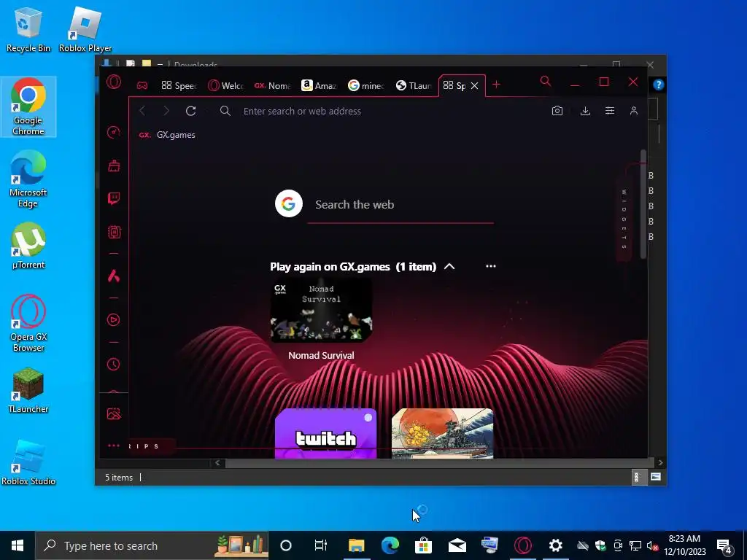The width and height of the screenshot is (747, 560).
Task: Open a new tab with plus icon
Action: 496,85
